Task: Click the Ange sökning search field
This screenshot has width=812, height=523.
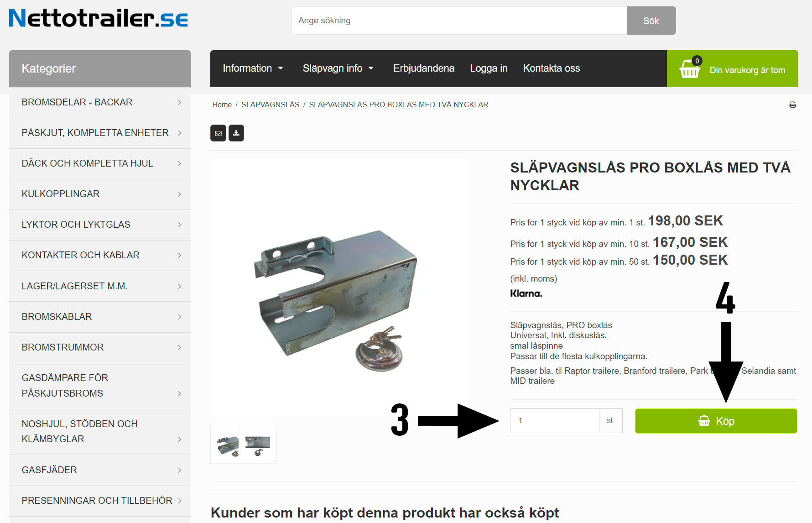Action: coord(459,21)
